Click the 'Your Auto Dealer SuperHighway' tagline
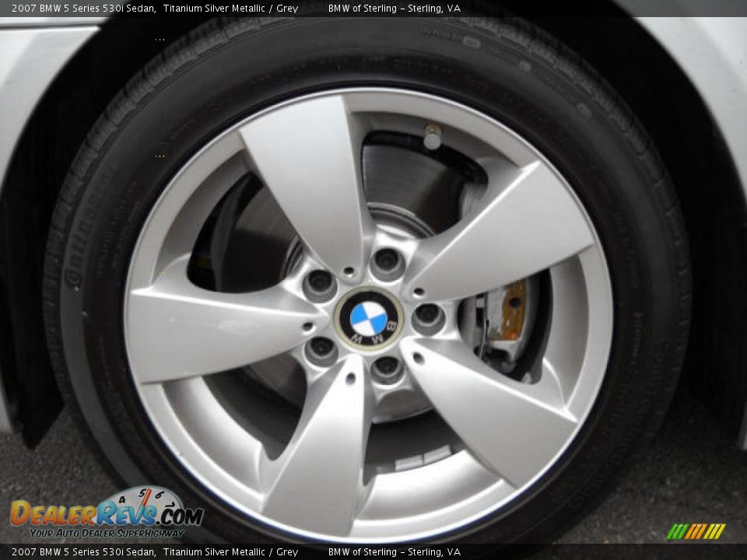This screenshot has width=747, height=560. click(107, 534)
